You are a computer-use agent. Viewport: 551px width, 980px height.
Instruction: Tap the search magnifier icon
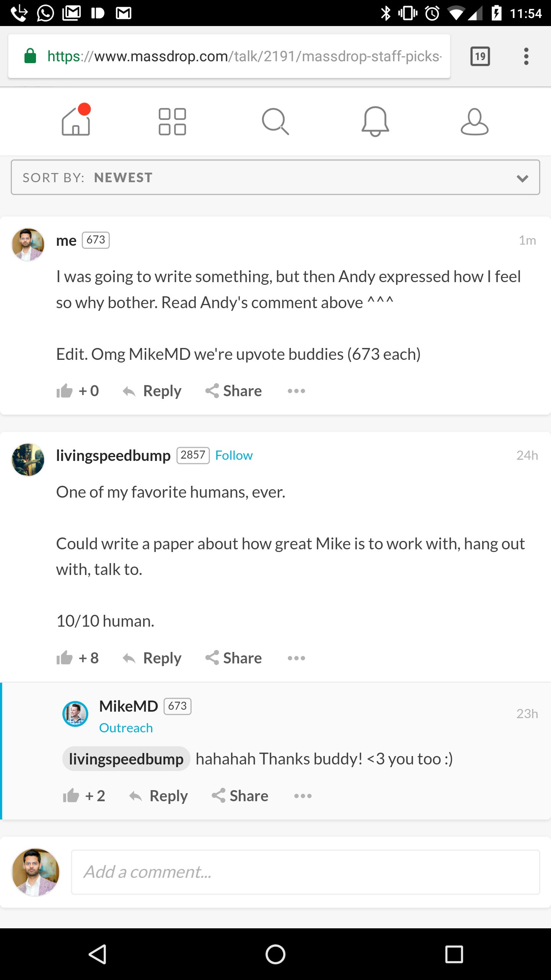pos(275,121)
